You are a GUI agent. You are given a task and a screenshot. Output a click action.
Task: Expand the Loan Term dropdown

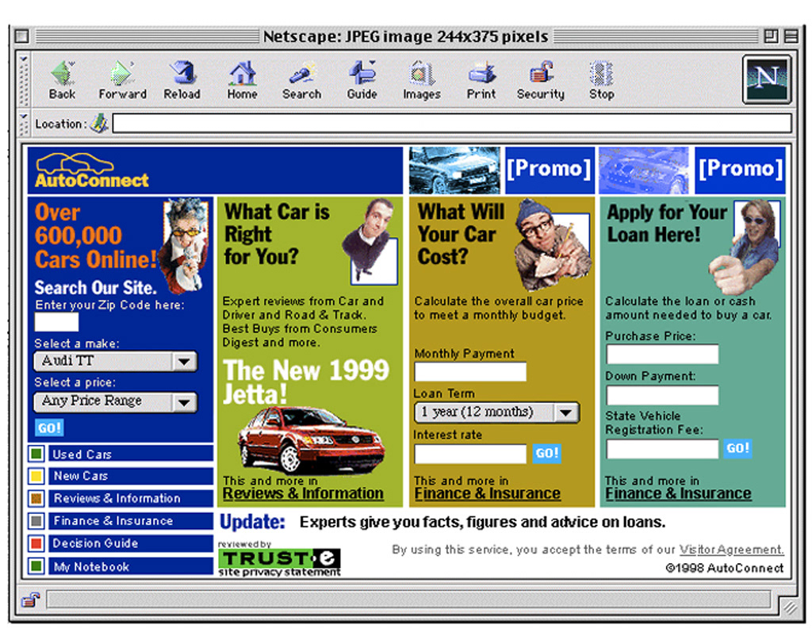click(565, 412)
